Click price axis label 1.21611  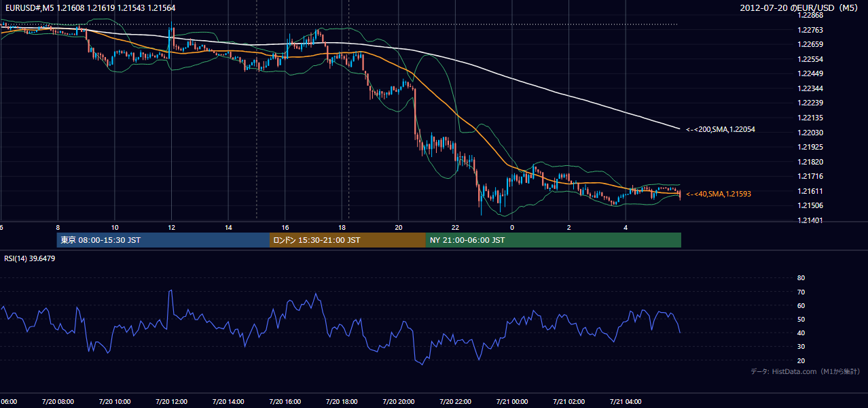tap(810, 191)
